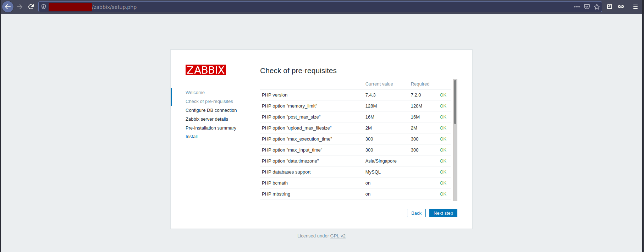This screenshot has width=644, height=252.
Task: Click PHP databases support label
Action: [x=286, y=172]
